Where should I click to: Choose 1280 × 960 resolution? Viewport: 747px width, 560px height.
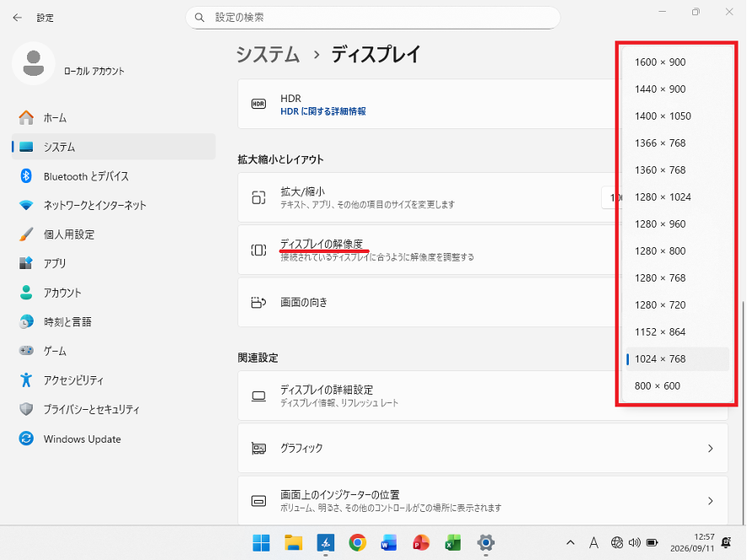[677, 223]
